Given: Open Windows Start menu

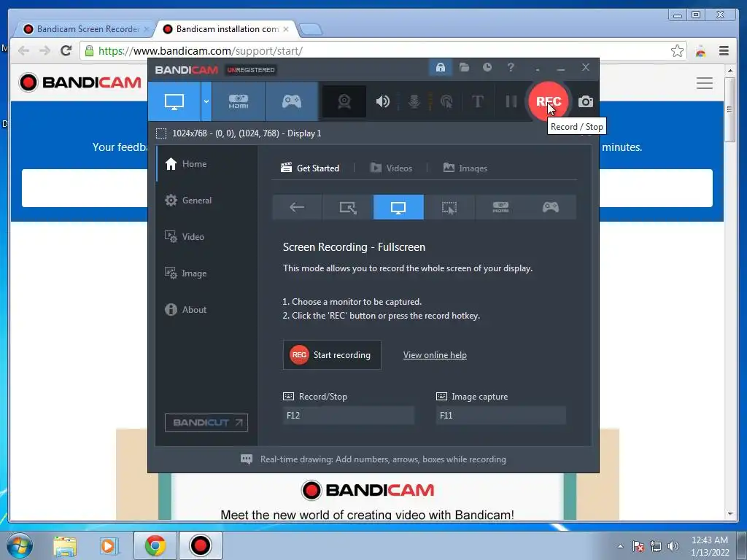Looking at the screenshot, I should coord(19,545).
